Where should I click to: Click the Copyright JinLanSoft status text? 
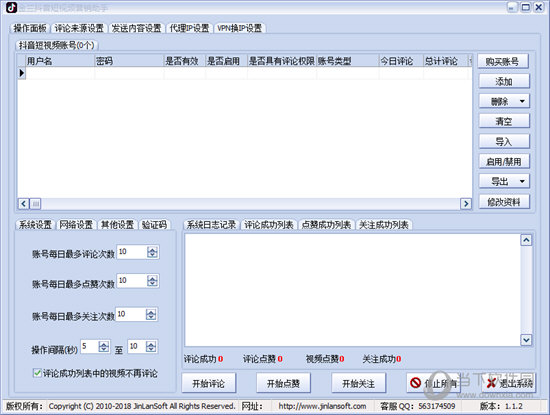click(x=142, y=406)
